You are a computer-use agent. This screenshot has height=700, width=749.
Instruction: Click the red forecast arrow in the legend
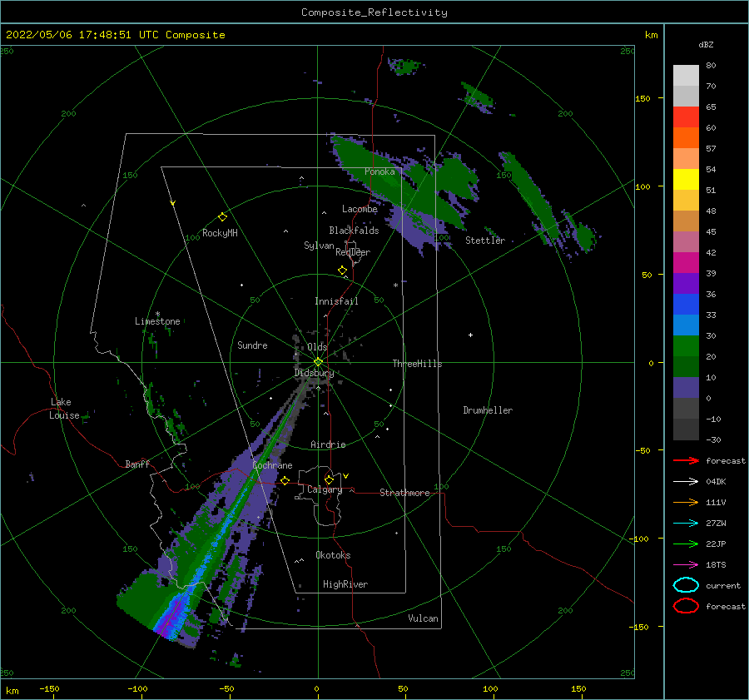tap(686, 460)
